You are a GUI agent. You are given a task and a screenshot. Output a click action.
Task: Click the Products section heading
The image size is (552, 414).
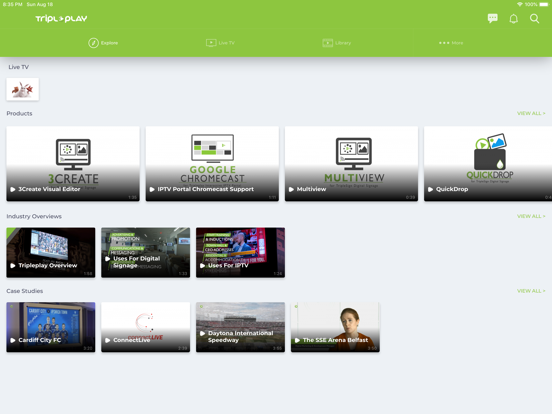point(19,113)
